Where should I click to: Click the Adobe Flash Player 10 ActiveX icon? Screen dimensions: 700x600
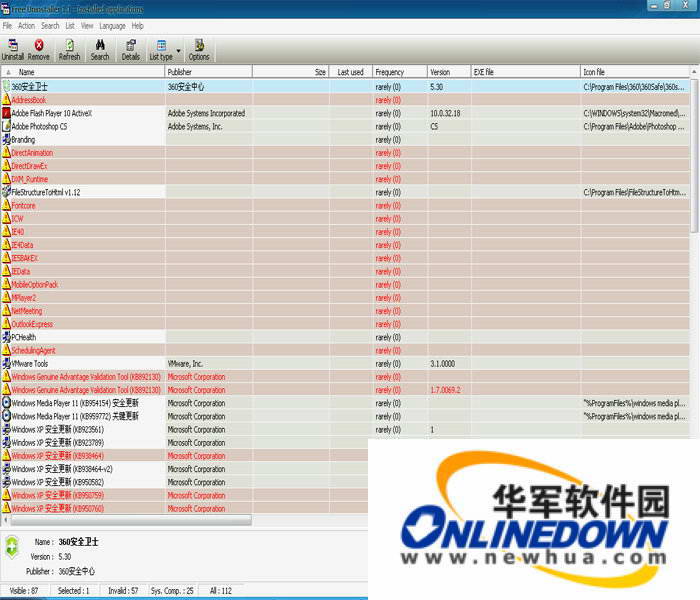point(6,113)
